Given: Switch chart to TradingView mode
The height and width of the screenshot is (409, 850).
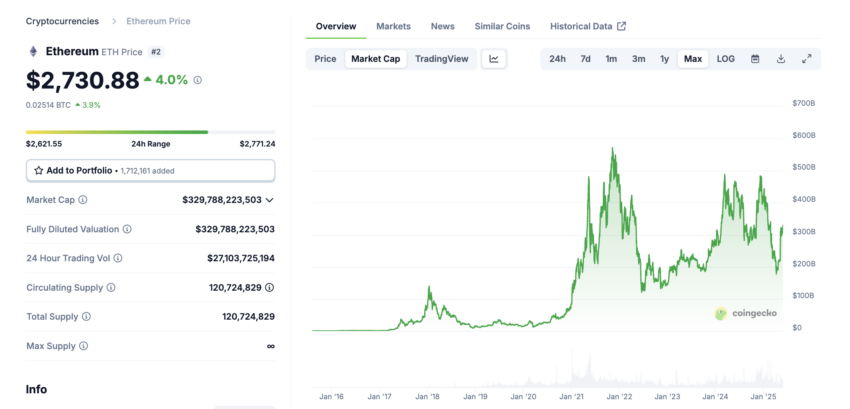Looking at the screenshot, I should tap(441, 59).
